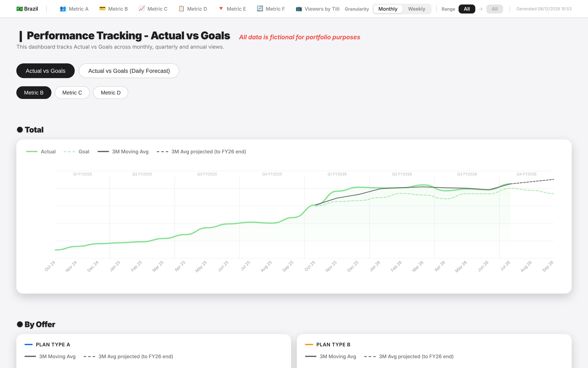Click the Brazil country label
This screenshot has width=588, height=368.
click(31, 9)
